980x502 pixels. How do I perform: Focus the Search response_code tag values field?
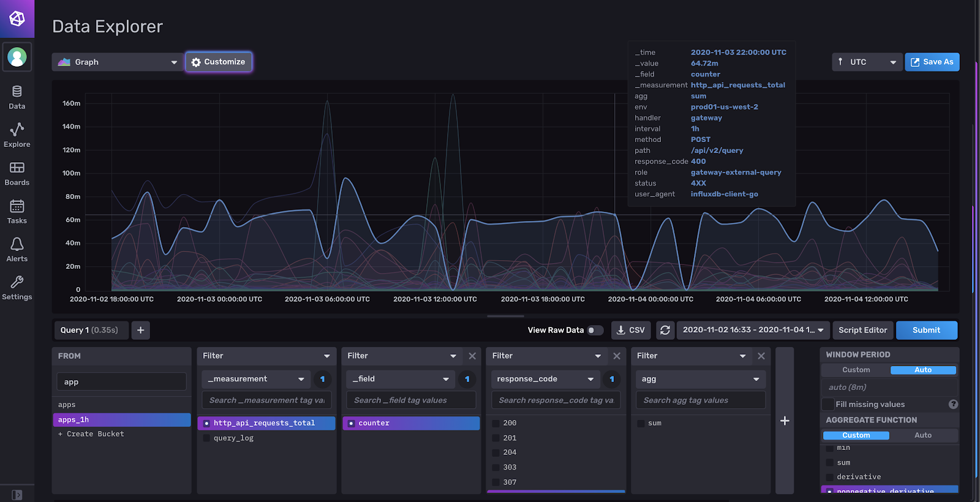point(556,400)
